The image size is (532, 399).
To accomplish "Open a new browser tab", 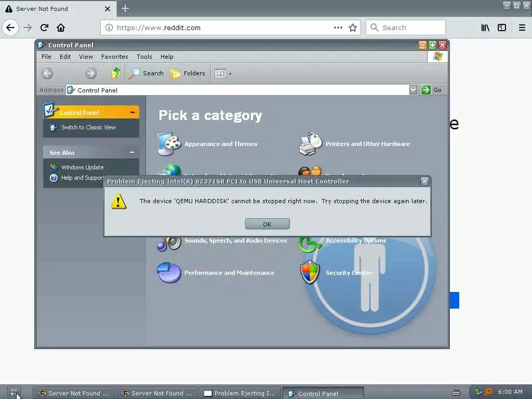I will (x=125, y=8).
